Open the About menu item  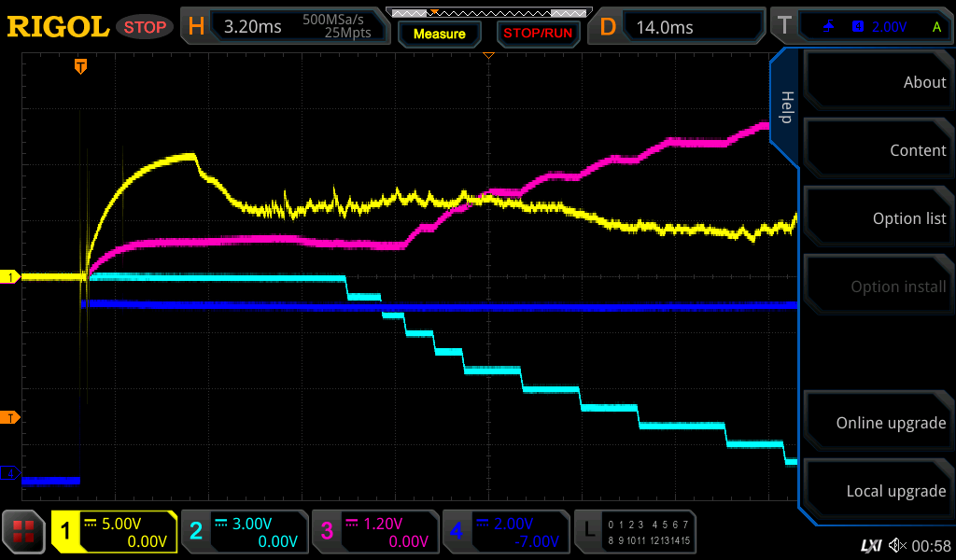tap(878, 82)
